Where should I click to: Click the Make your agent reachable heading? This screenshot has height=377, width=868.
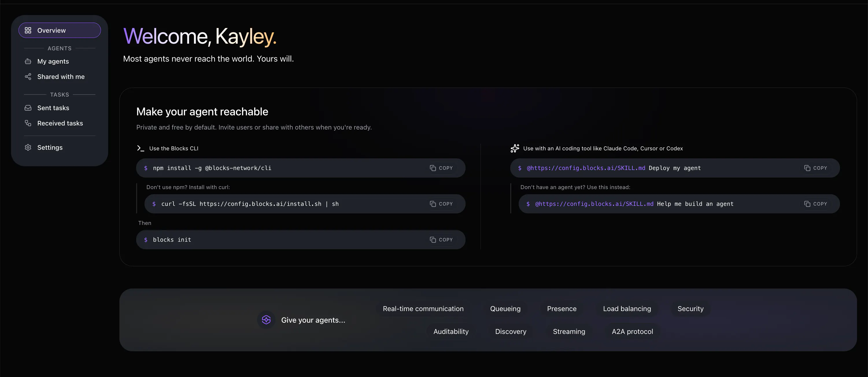pos(202,112)
